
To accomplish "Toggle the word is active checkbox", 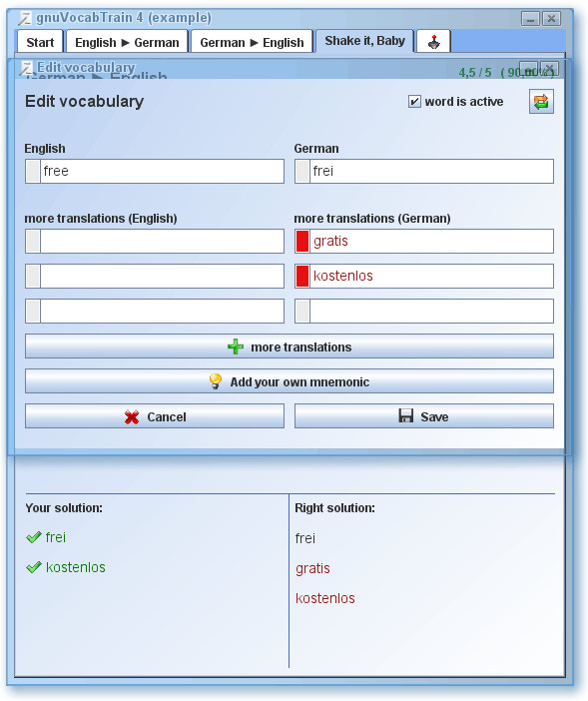I will pyautogui.click(x=414, y=102).
